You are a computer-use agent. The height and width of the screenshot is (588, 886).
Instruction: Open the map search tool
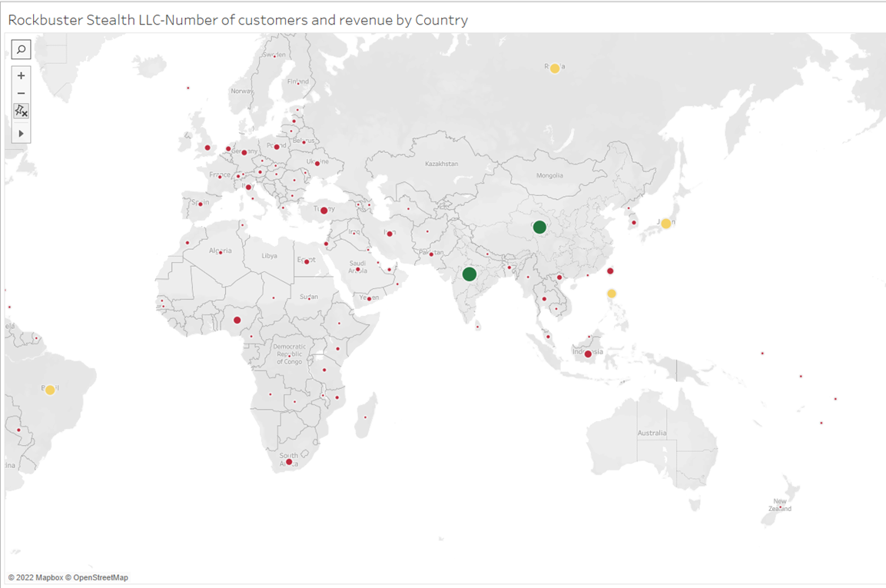pos(21,49)
